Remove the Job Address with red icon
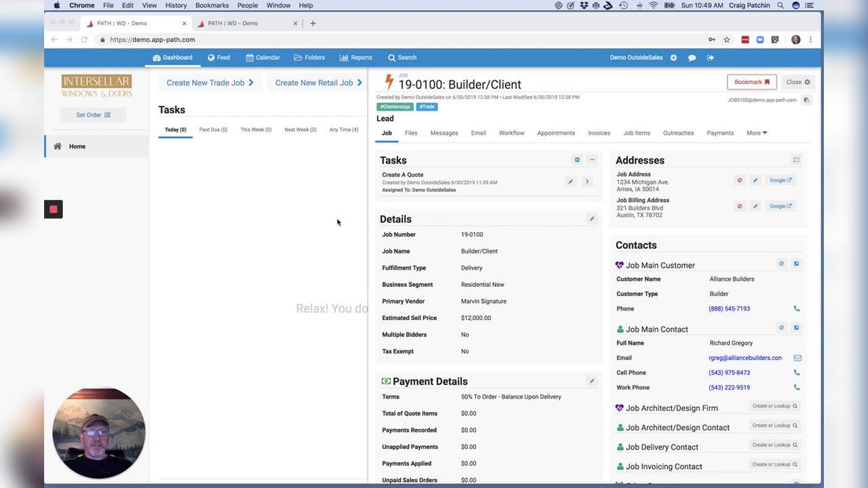868x488 pixels. [739, 180]
